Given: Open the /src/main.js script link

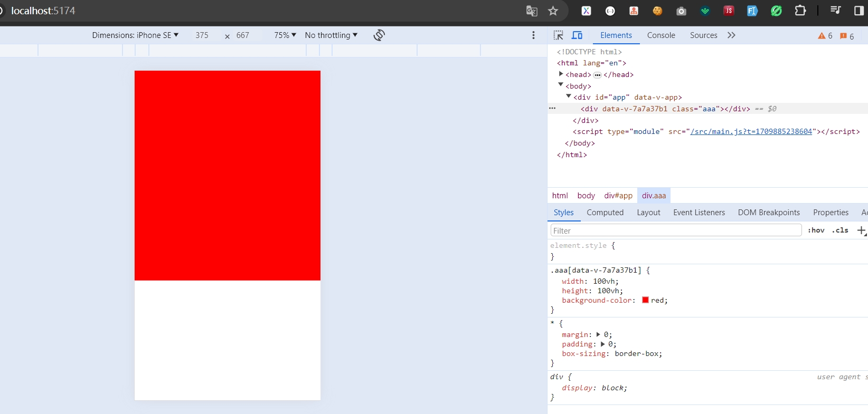Looking at the screenshot, I should point(751,132).
